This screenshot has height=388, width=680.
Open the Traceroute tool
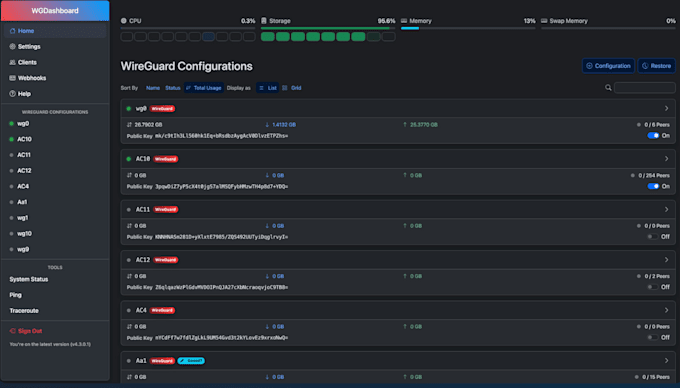pos(55,310)
